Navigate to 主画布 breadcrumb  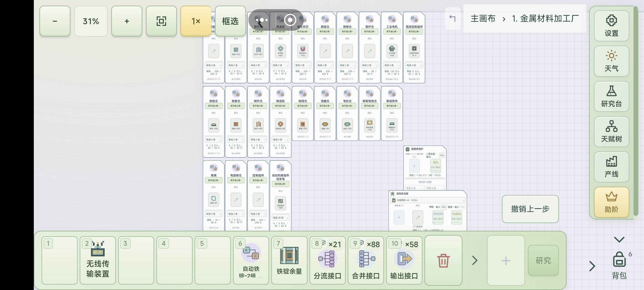(483, 19)
